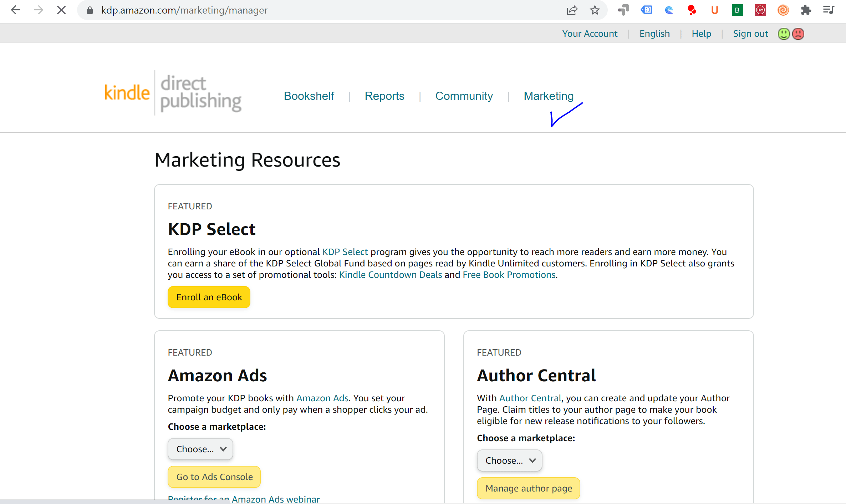This screenshot has height=504, width=846.
Task: Click the red sad face feedback icon
Action: coord(798,34)
